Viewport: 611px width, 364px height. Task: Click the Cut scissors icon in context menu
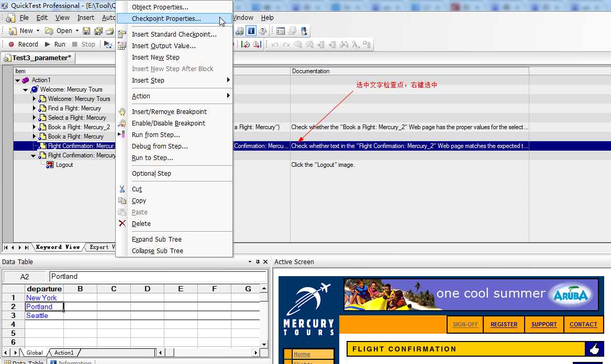pyautogui.click(x=123, y=189)
